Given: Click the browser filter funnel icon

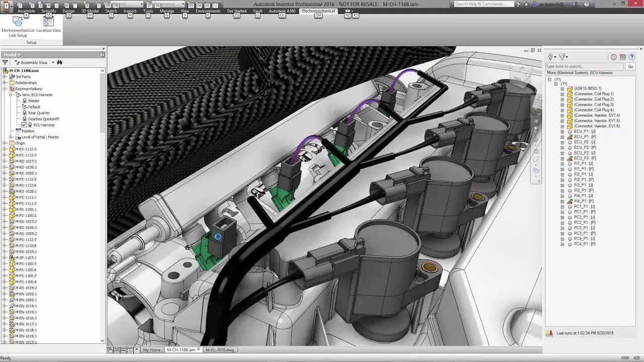Looking at the screenshot, I should 5,62.
